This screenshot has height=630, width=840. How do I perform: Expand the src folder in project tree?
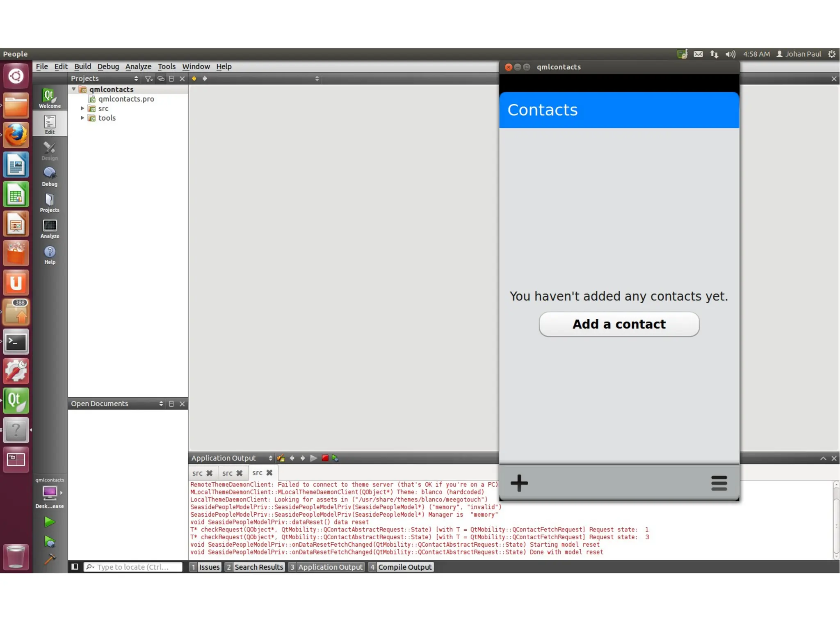82,108
